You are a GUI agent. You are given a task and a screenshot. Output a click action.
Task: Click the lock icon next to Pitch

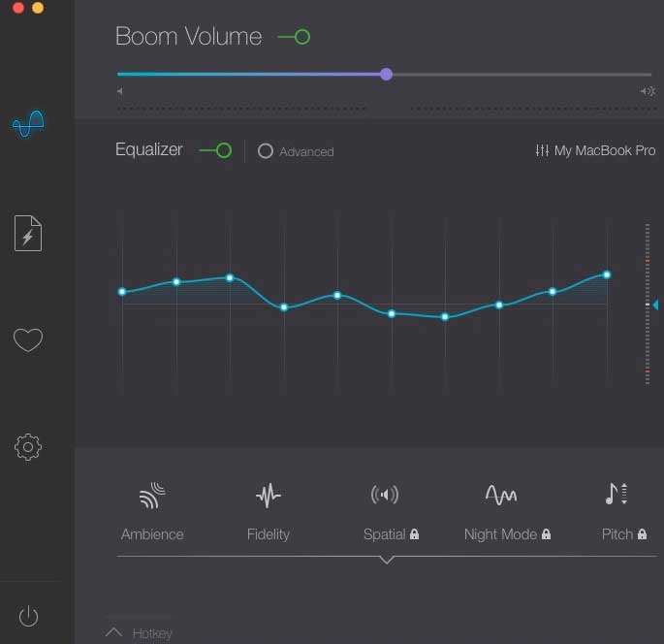pos(643,534)
